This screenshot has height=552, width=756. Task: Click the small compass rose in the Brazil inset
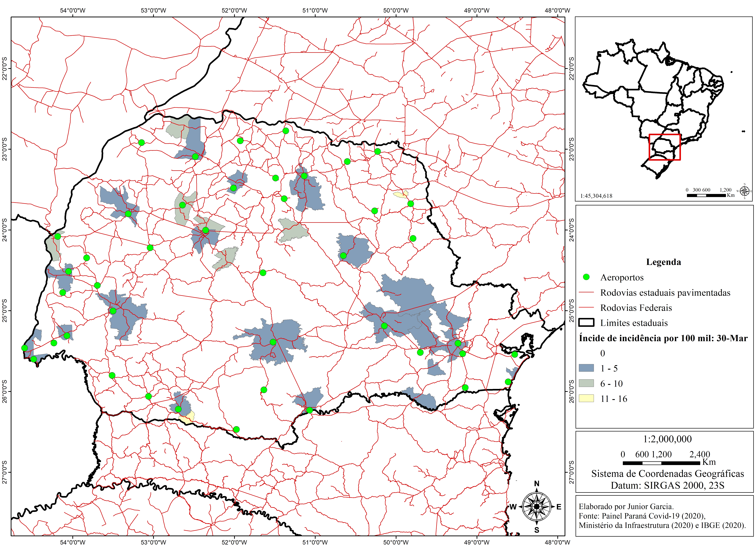[x=744, y=191]
